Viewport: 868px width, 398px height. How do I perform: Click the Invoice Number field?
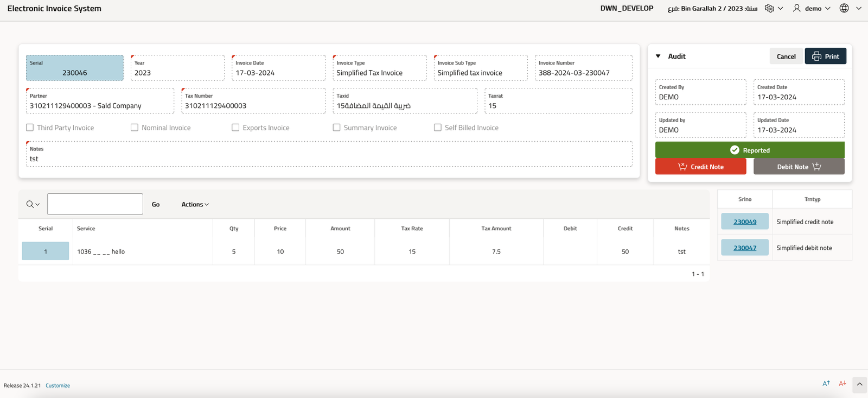(584, 68)
